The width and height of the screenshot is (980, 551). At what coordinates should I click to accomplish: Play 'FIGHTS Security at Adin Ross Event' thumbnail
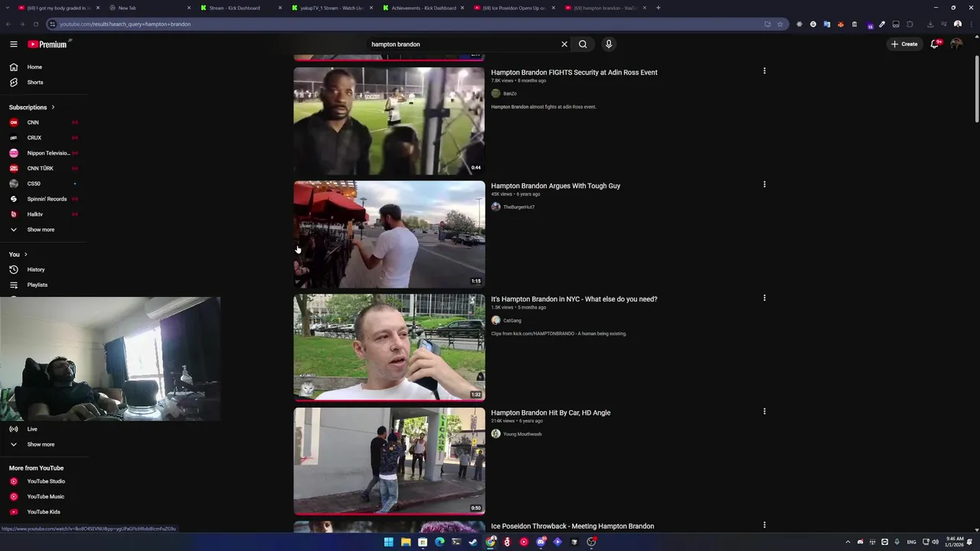tap(389, 121)
